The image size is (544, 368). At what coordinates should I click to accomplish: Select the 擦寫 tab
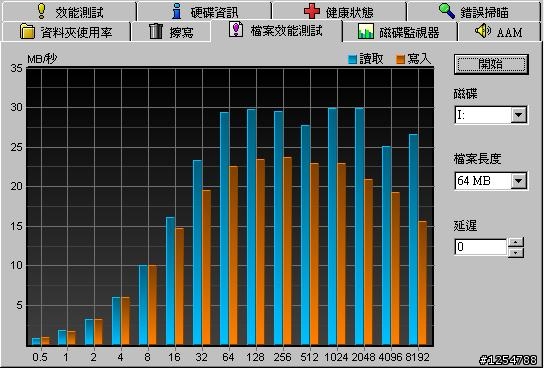[x=171, y=32]
